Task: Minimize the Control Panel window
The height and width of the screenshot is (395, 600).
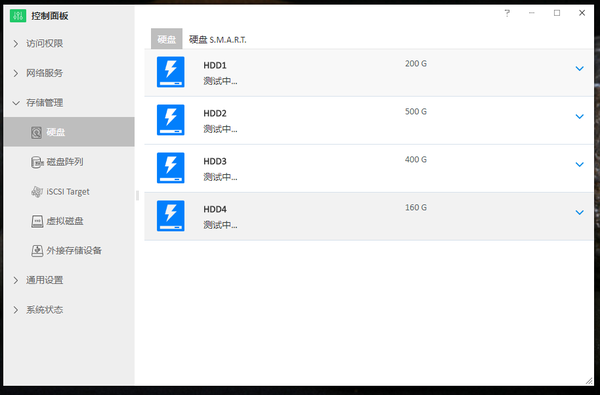Action: point(532,13)
